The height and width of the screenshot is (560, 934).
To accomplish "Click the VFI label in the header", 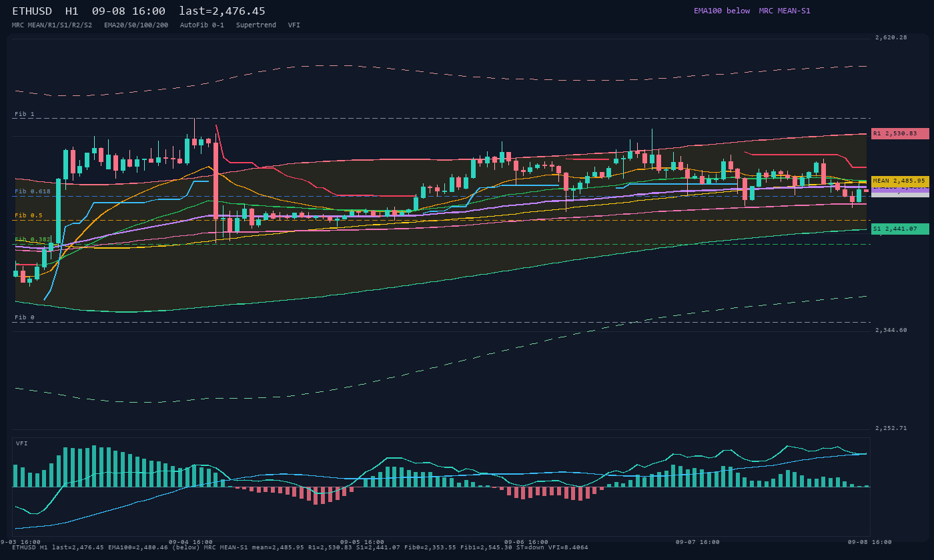I will (294, 25).
